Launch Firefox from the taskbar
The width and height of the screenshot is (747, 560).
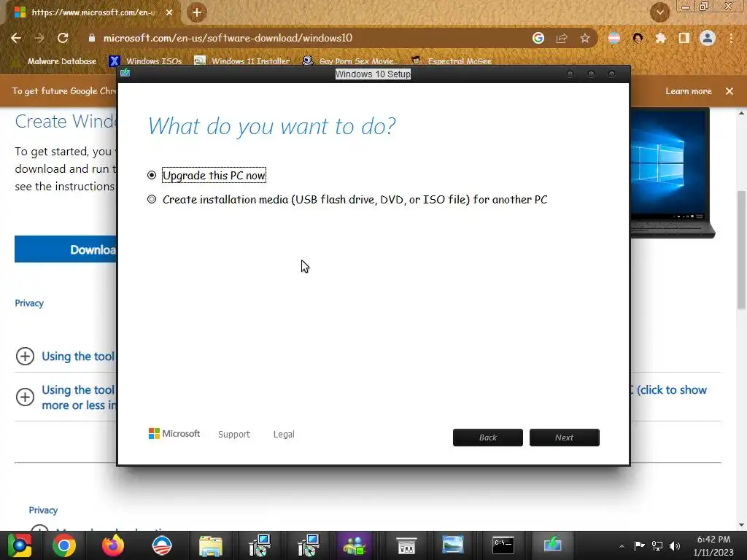tap(113, 545)
